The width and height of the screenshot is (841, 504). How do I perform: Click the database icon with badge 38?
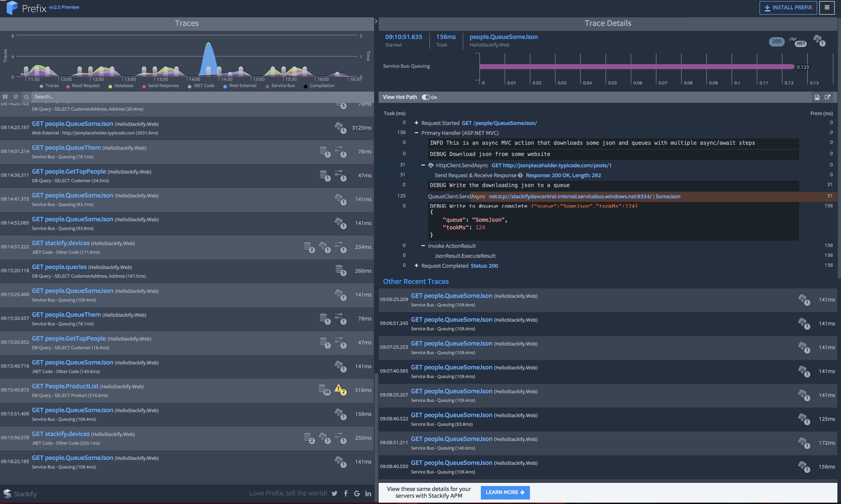[x=324, y=389]
